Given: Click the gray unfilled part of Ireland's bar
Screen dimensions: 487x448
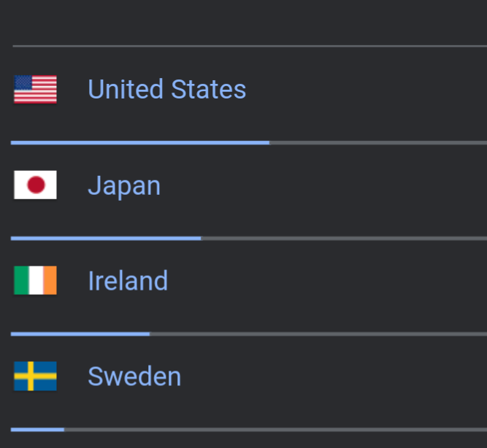Looking at the screenshot, I should pos(318,334).
